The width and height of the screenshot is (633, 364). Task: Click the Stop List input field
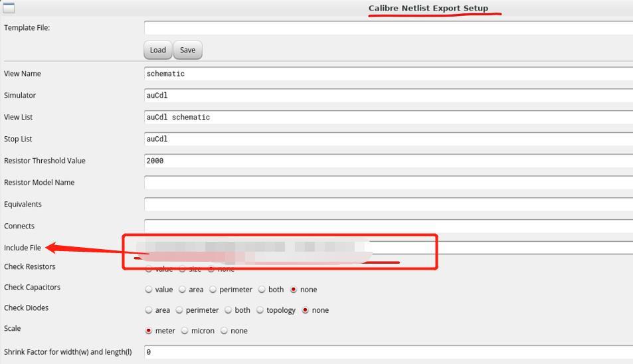coord(388,139)
